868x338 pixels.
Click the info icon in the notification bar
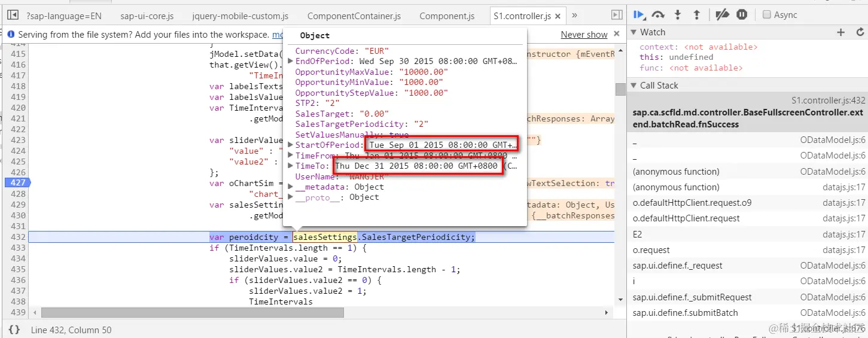coord(11,35)
